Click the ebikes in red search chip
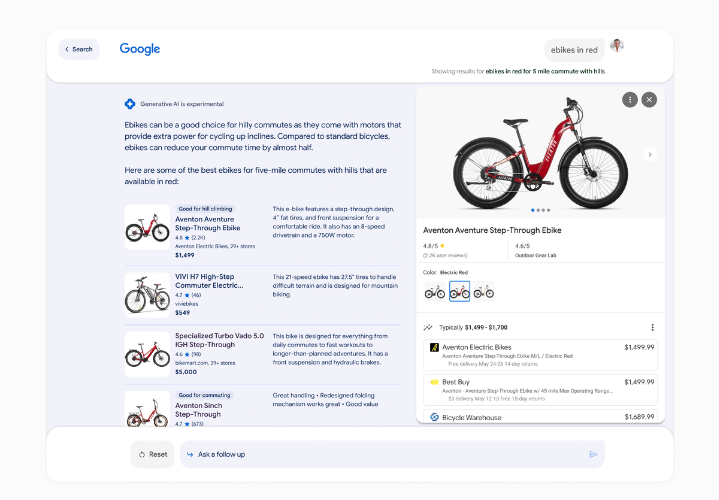Screen dimensions: 719x500 [575, 50]
